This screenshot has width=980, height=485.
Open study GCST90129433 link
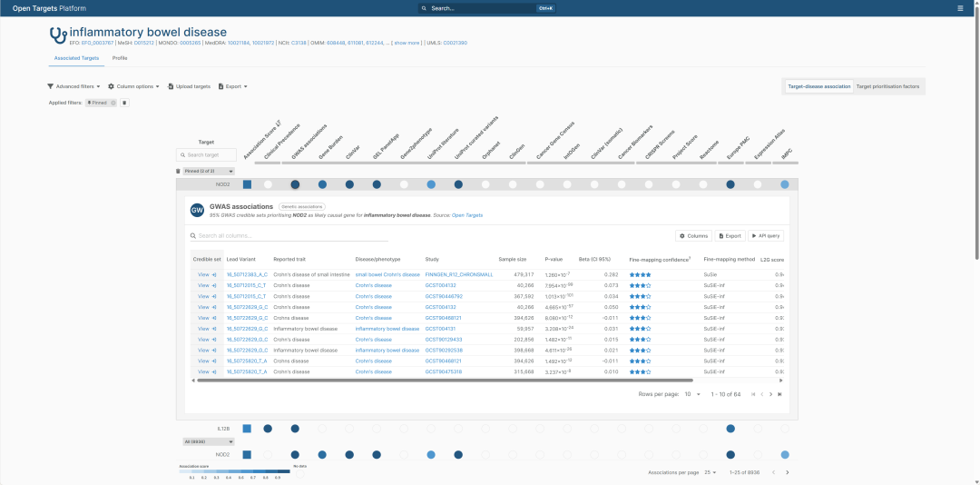pos(444,339)
